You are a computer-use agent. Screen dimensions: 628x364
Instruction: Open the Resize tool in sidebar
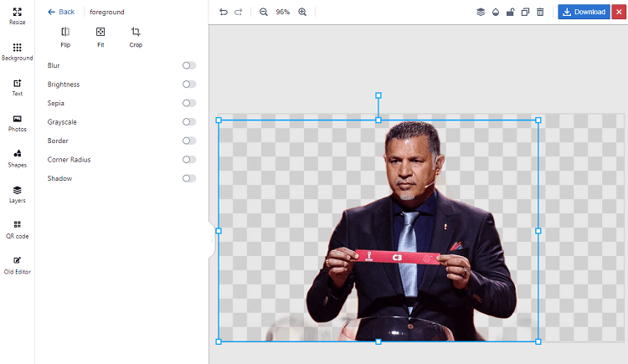pyautogui.click(x=18, y=17)
